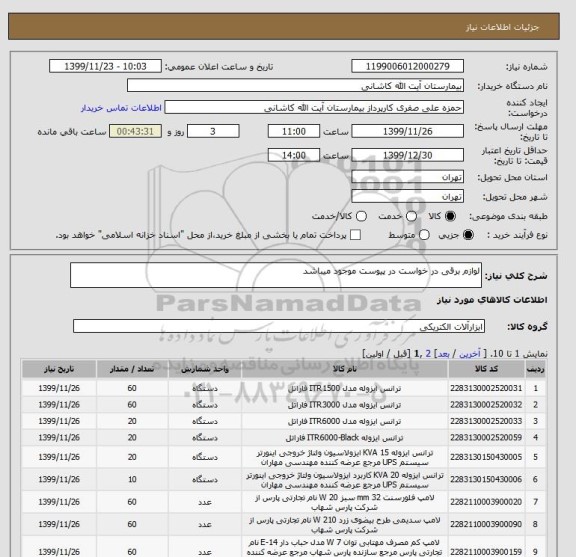Click item code 2282110003900159
The image size is (576, 557).
[x=486, y=552]
